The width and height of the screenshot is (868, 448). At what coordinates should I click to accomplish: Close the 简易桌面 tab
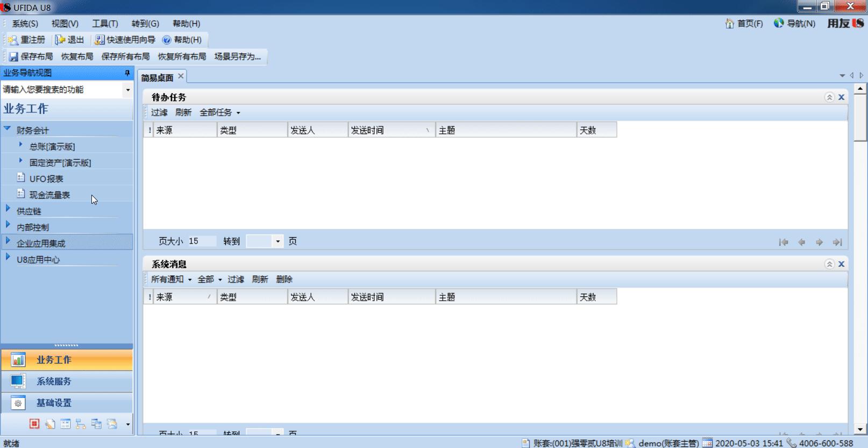coord(181,76)
